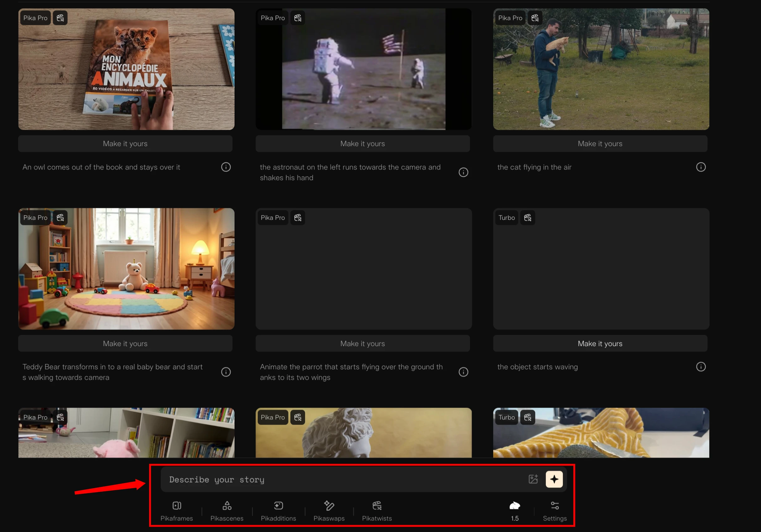Open the Pikascenes tool
Image resolution: width=761 pixels, height=532 pixels.
coord(227,511)
